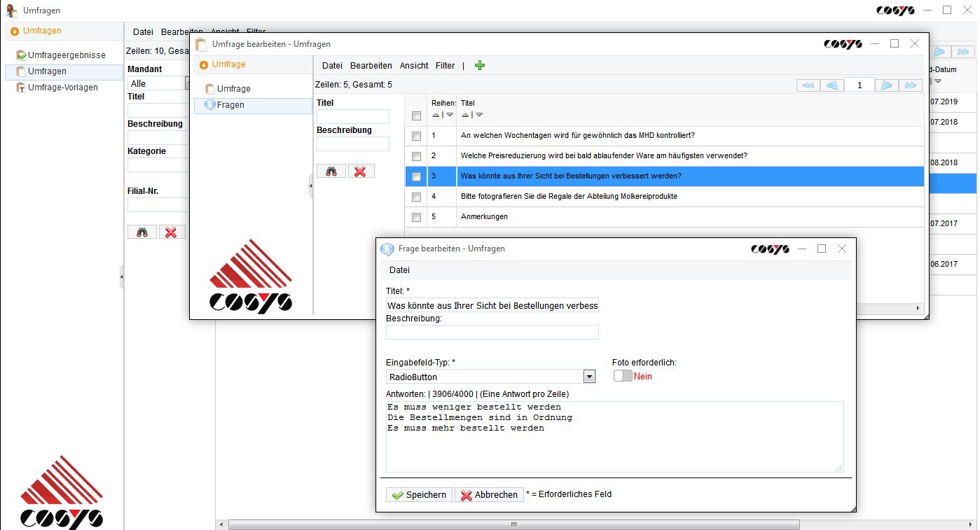Screen dimensions: 980x530
Task: Click the binoculars search icon in Fragen filter
Action: coord(331,171)
